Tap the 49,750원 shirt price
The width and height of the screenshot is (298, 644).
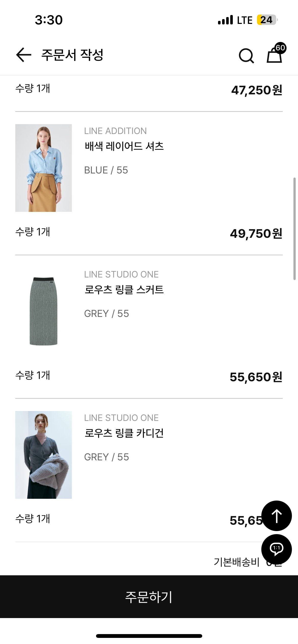tap(256, 233)
